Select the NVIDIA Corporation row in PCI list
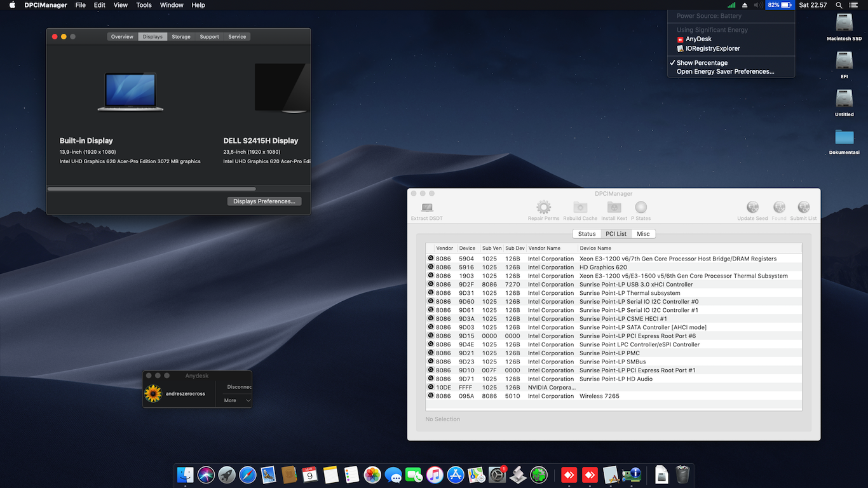This screenshot has width=868, height=488. point(550,388)
